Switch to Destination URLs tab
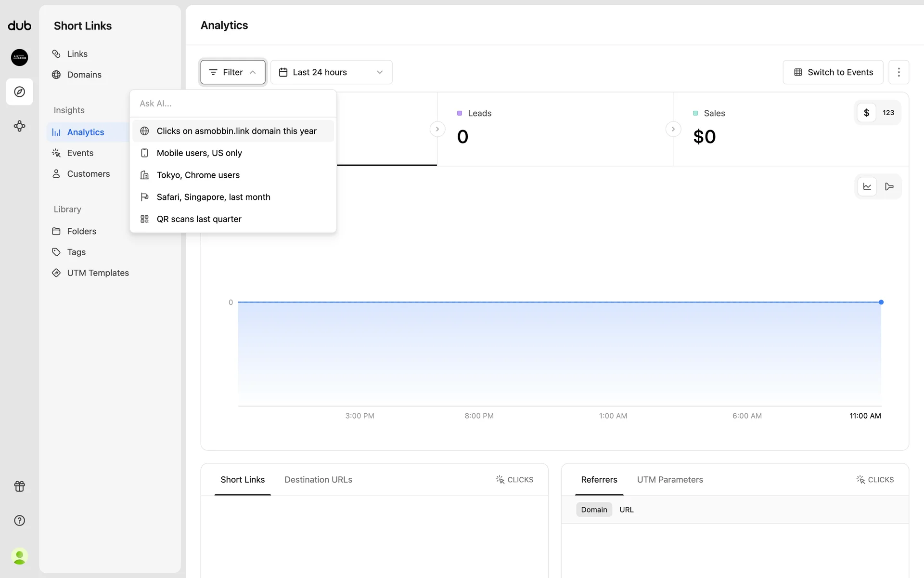Viewport: 924px width, 578px height. click(x=318, y=480)
